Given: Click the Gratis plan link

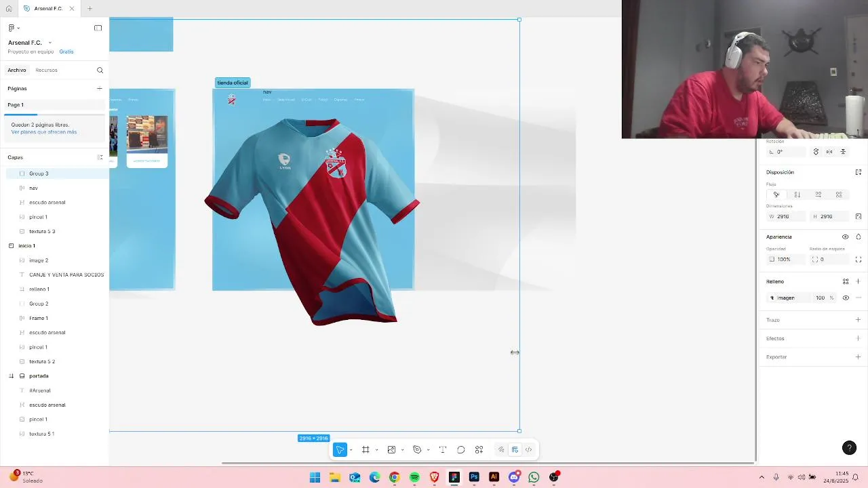Looking at the screenshot, I should click(x=66, y=52).
